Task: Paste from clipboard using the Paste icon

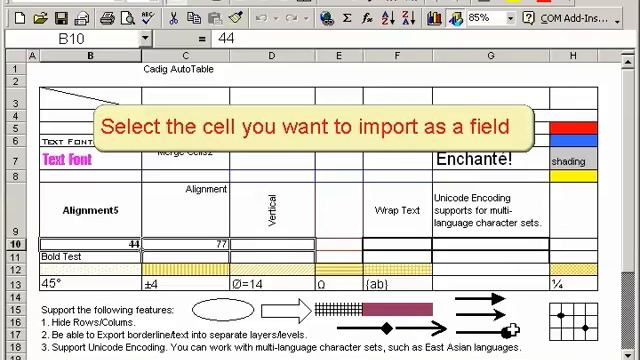Action: coord(215,18)
